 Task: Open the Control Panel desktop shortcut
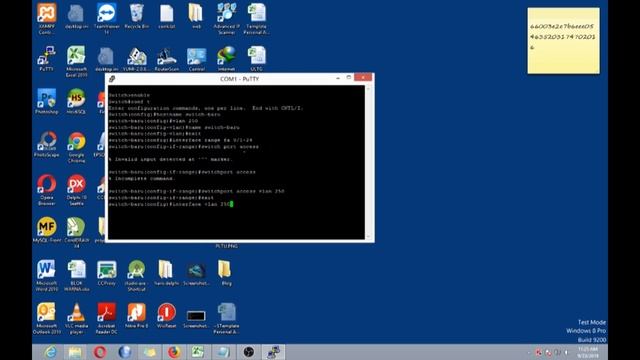coord(196,58)
